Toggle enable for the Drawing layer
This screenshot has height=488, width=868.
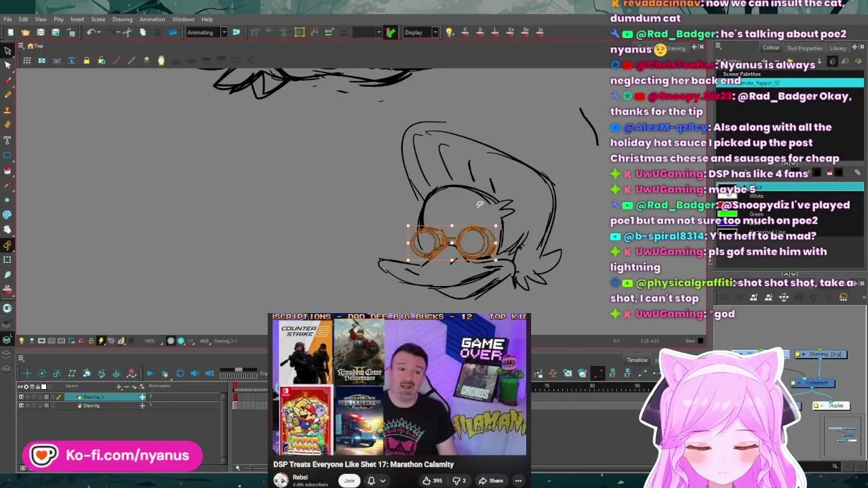coord(21,405)
